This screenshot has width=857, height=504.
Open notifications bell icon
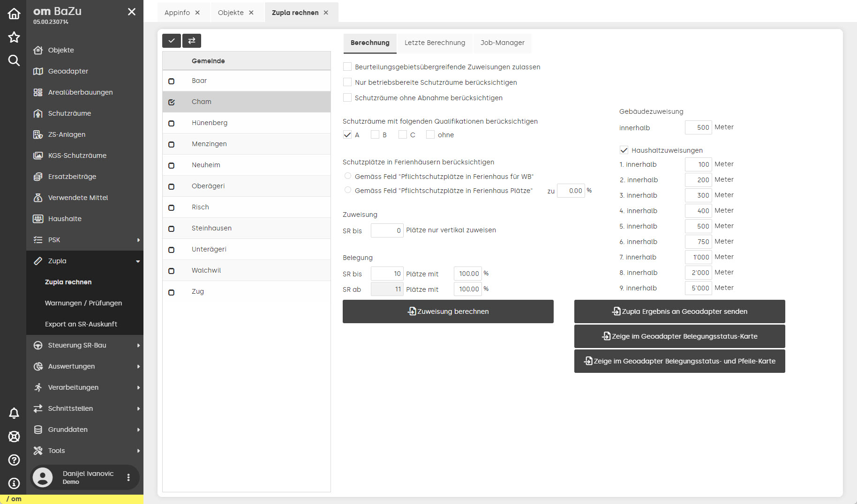(x=14, y=413)
